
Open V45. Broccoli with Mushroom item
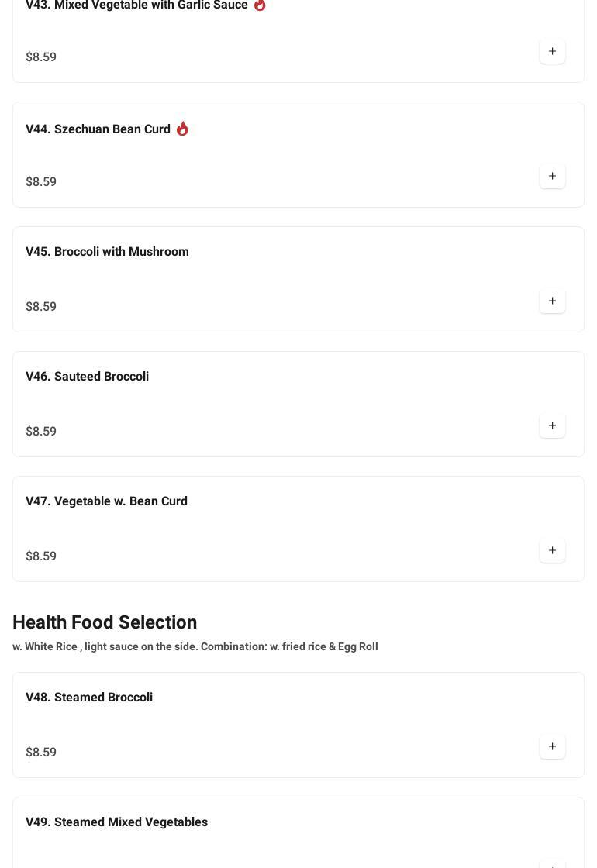tap(107, 252)
